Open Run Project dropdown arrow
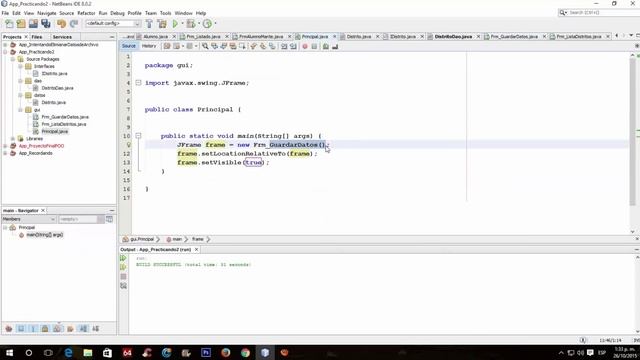The image size is (640, 360). point(182,24)
